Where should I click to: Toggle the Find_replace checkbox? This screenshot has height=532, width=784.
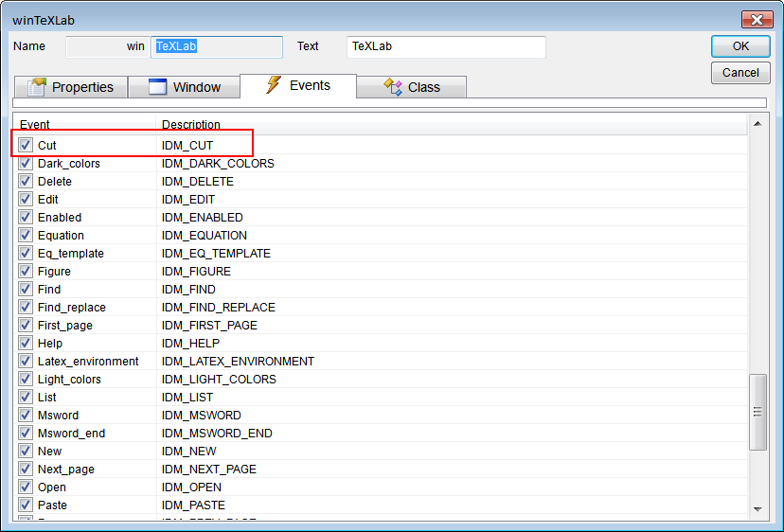pos(26,307)
